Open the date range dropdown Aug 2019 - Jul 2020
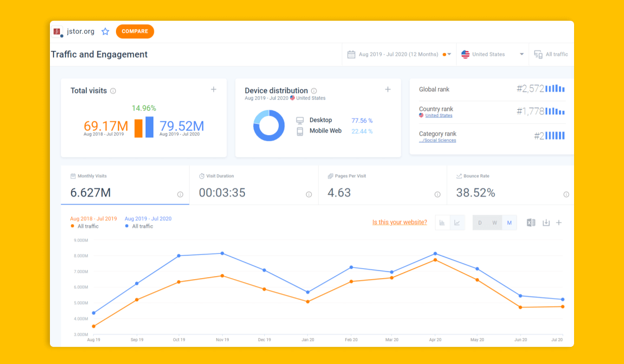This screenshot has width=624, height=364. (x=399, y=54)
